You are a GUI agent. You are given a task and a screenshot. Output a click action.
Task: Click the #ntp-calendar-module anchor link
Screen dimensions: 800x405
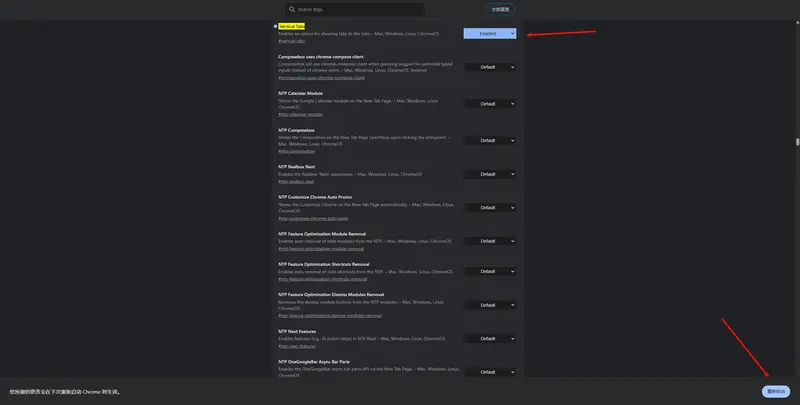(x=301, y=114)
